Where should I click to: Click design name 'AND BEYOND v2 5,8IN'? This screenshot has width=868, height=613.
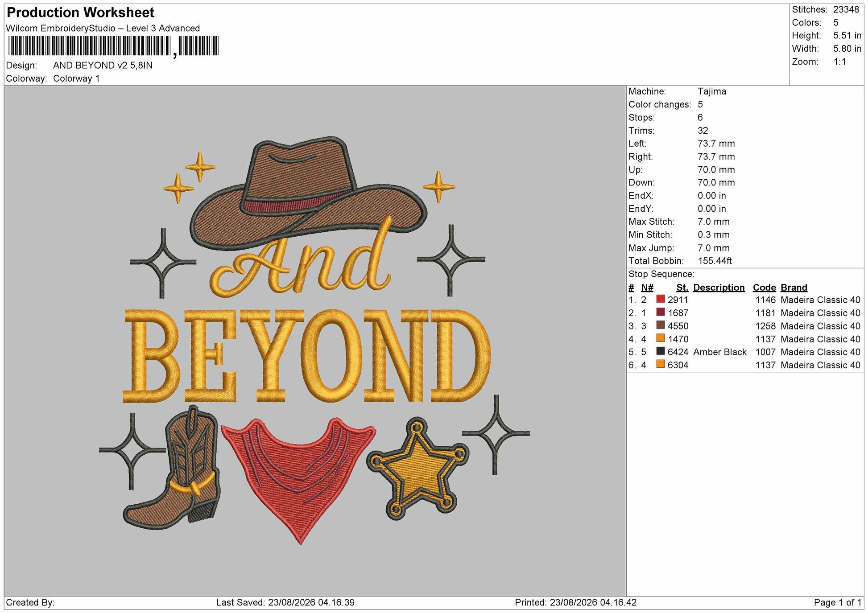pyautogui.click(x=103, y=65)
